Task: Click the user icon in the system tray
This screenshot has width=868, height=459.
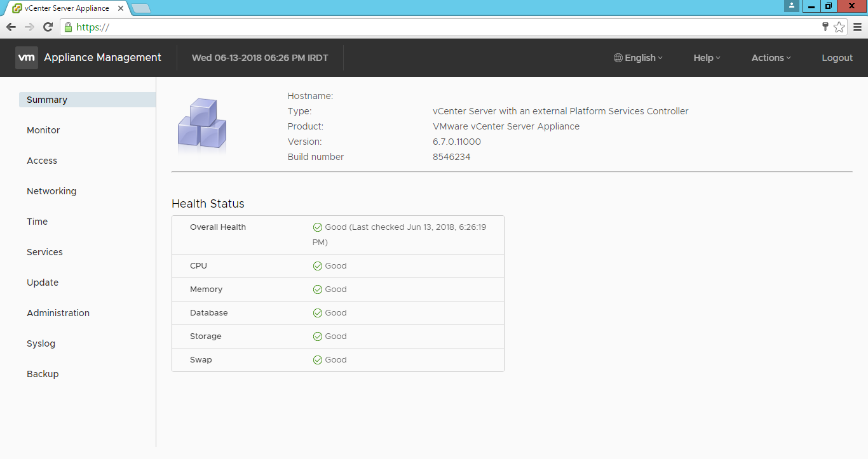Action: (791, 6)
